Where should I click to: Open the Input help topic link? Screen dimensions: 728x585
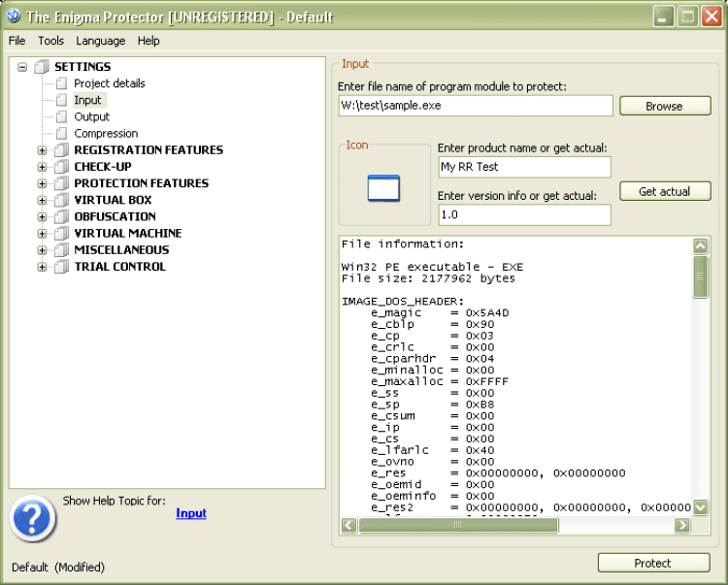coord(191,513)
